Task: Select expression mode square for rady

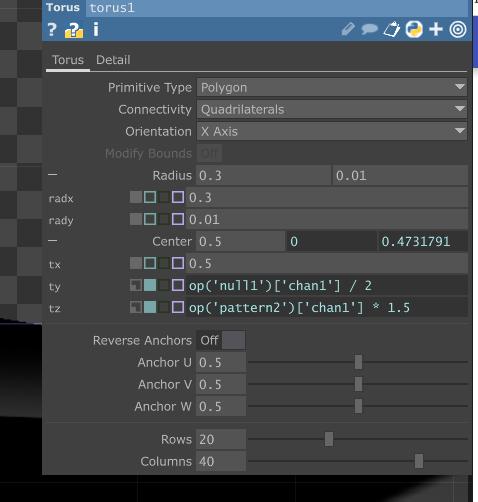Action: [150, 219]
